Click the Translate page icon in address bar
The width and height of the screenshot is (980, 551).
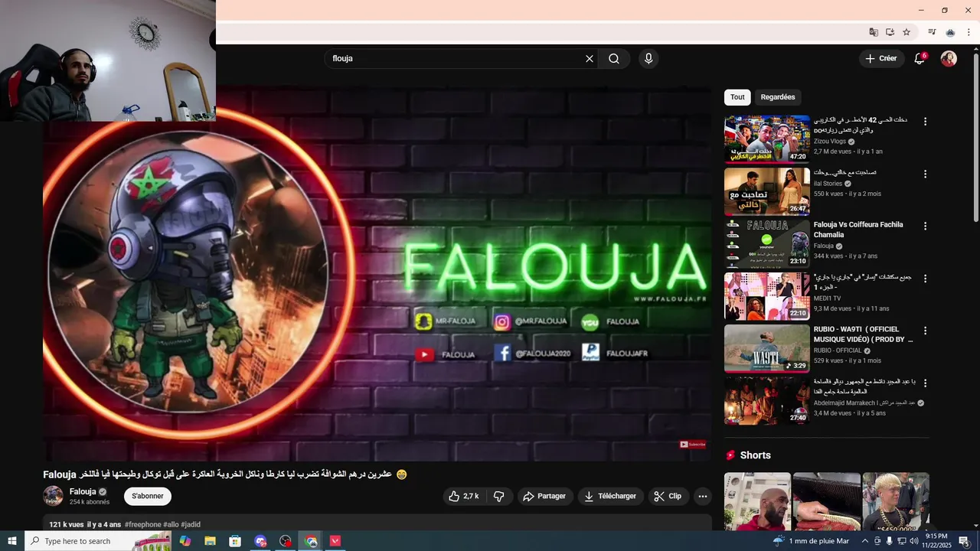pos(874,32)
